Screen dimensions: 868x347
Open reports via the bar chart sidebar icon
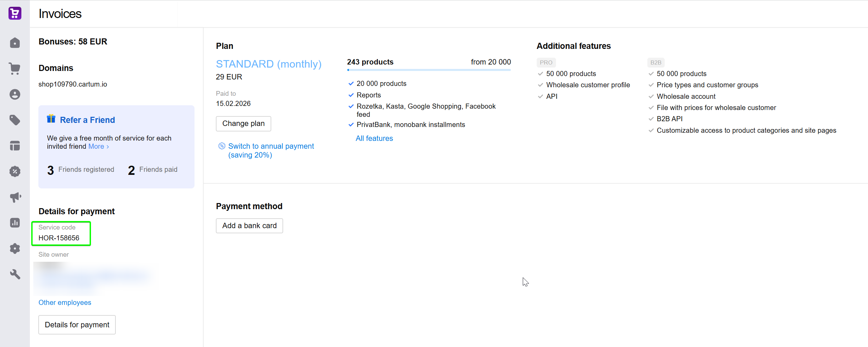pos(15,223)
